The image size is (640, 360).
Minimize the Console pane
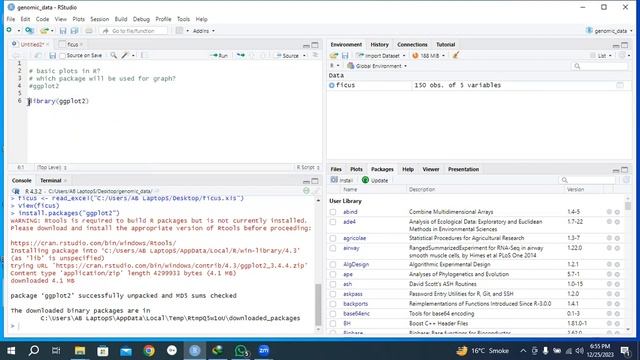[306, 181]
